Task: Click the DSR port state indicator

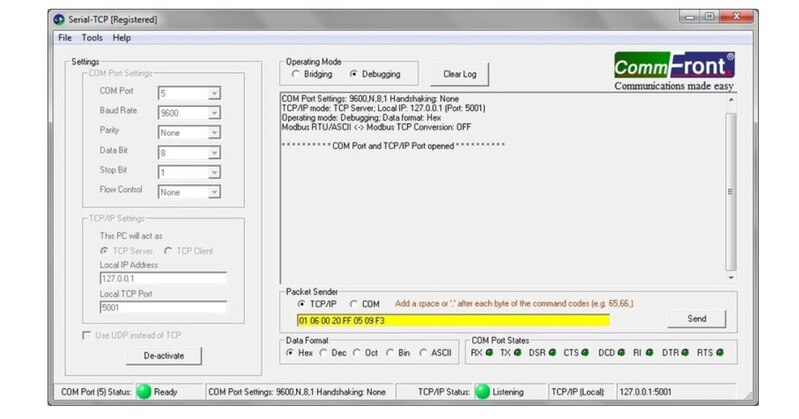Action: click(x=552, y=352)
